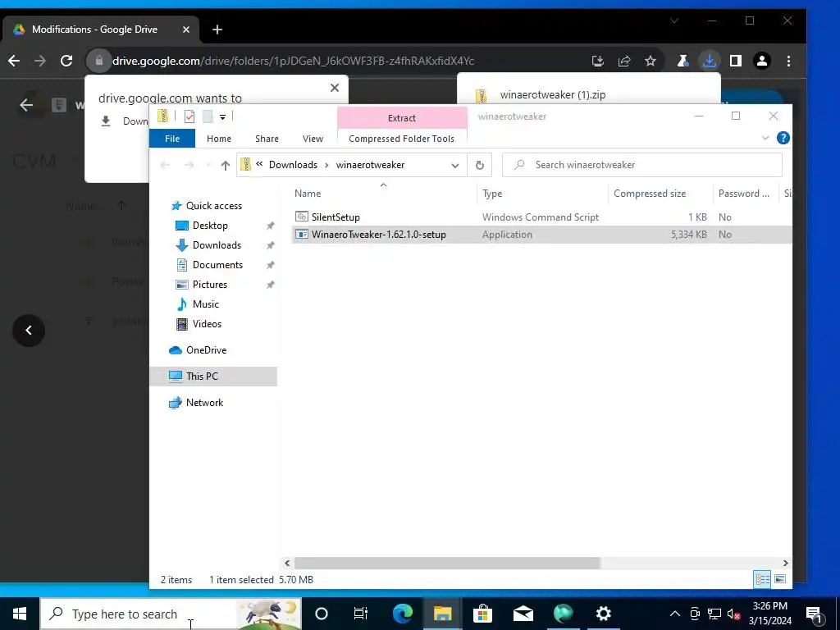
Task: Expand the ribbon with the chevron
Action: 765,138
